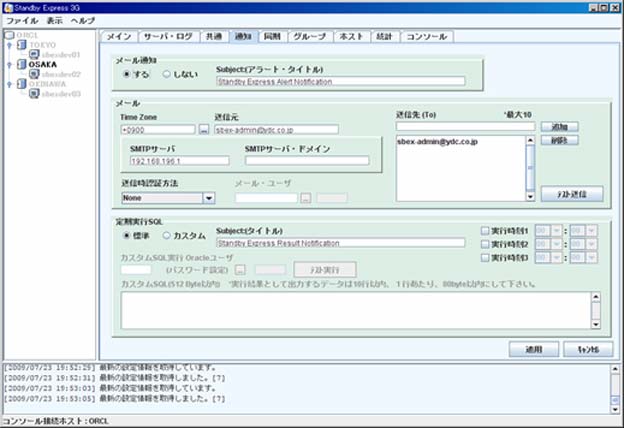Toggle the OSAKA node expander
The image size is (624, 428).
[x=10, y=64]
